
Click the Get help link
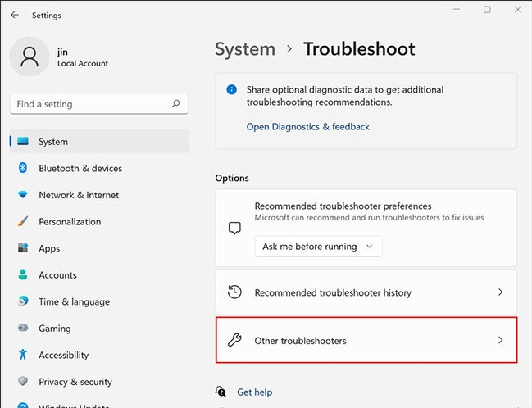pos(254,392)
